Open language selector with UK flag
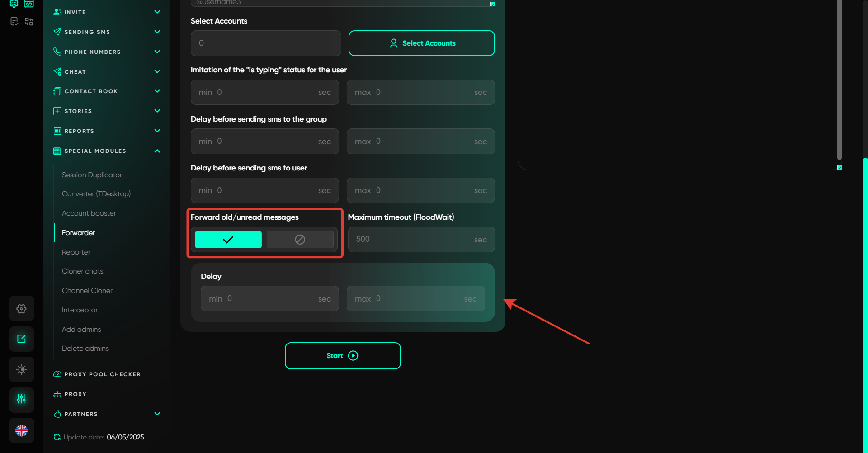Image resolution: width=868 pixels, height=453 pixels. 21,430
